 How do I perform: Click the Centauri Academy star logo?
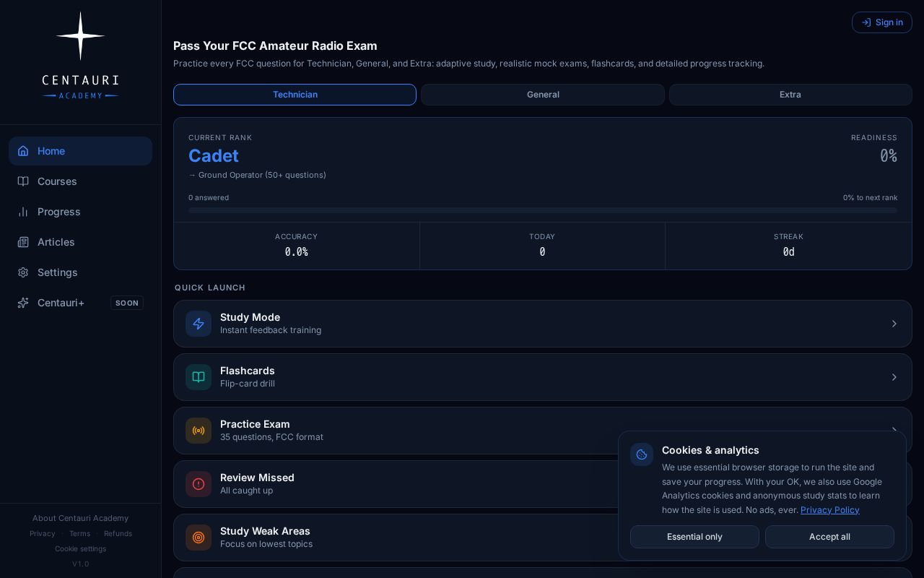(81, 35)
